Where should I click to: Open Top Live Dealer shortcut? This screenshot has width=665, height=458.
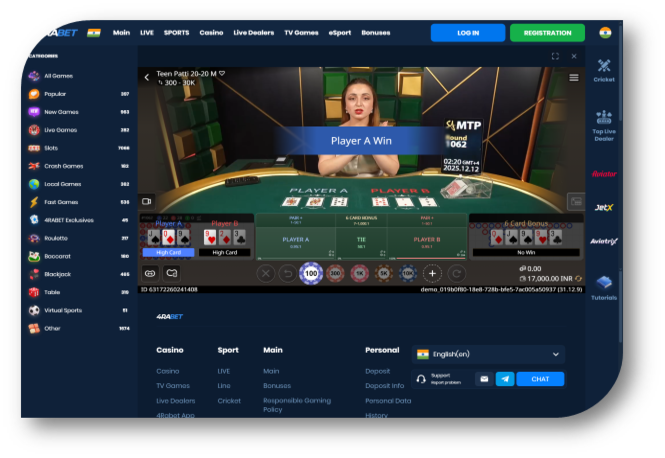pos(604,126)
